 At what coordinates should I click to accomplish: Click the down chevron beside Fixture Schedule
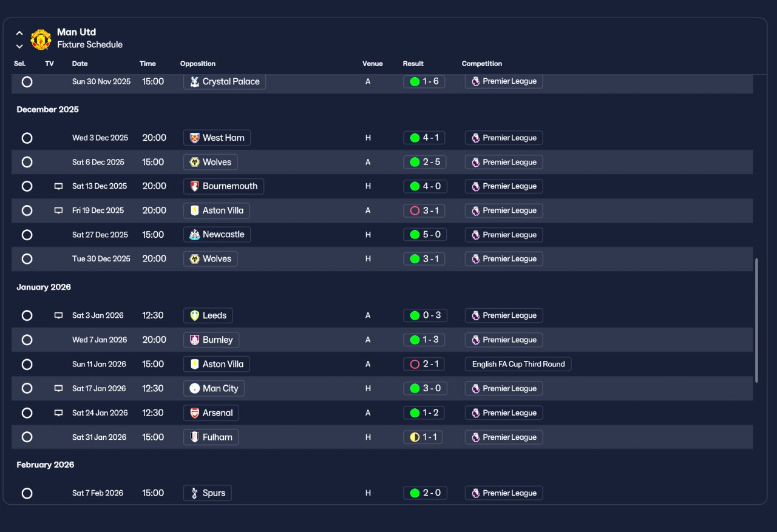[19, 46]
